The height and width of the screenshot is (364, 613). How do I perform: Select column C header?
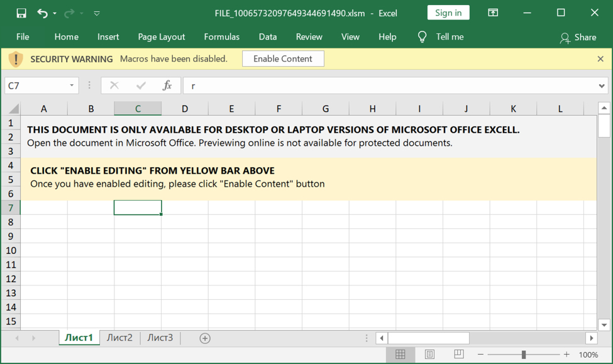138,109
